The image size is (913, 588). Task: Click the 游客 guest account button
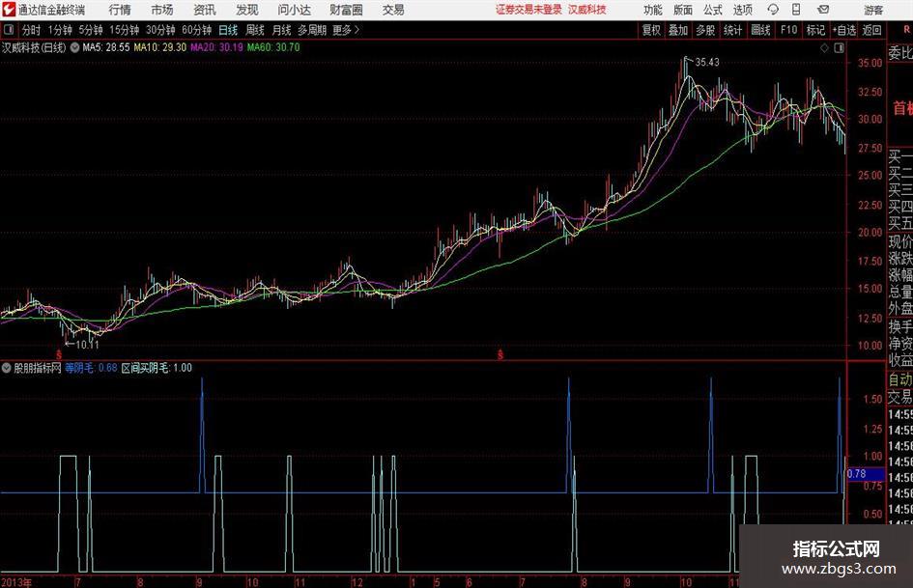(873, 10)
